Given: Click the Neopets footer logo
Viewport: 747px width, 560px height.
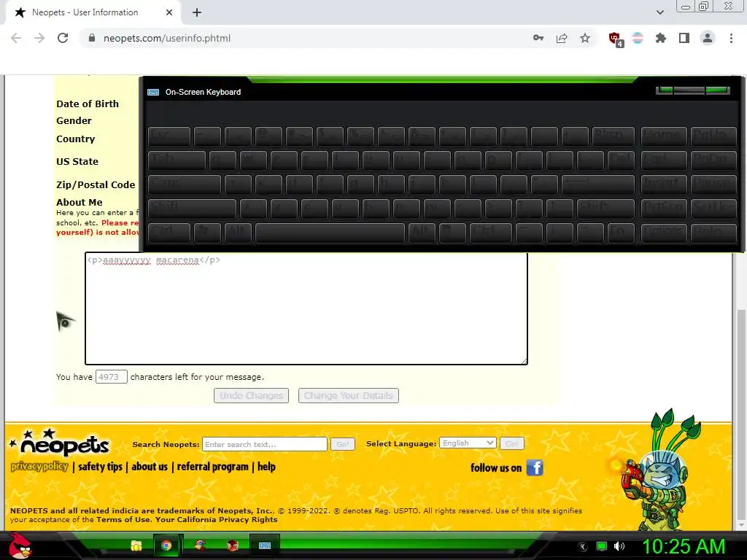Looking at the screenshot, I should click(61, 443).
